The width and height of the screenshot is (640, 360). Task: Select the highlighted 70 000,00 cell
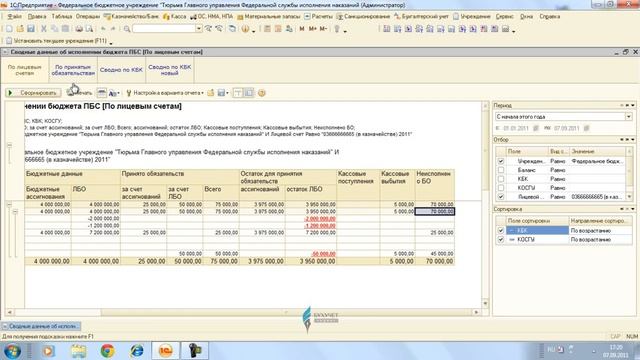[x=435, y=211]
